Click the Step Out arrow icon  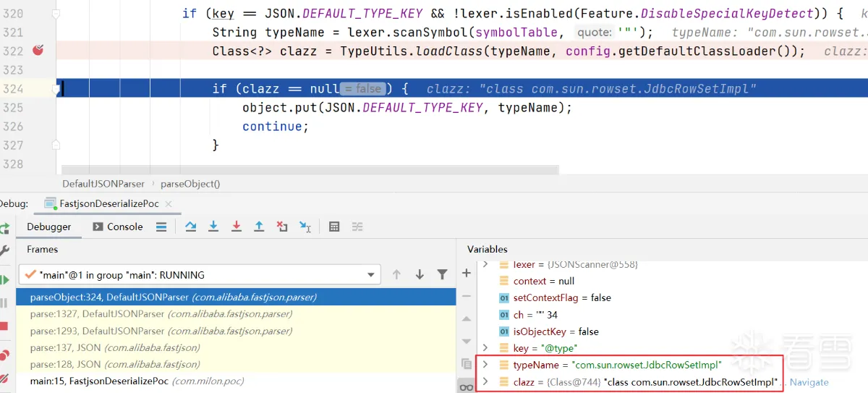click(x=259, y=227)
